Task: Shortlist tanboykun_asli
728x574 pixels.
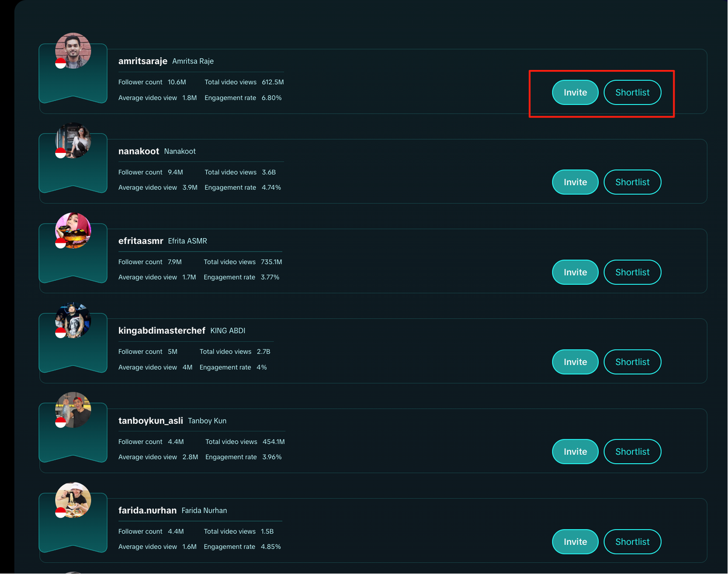Action: coord(632,452)
